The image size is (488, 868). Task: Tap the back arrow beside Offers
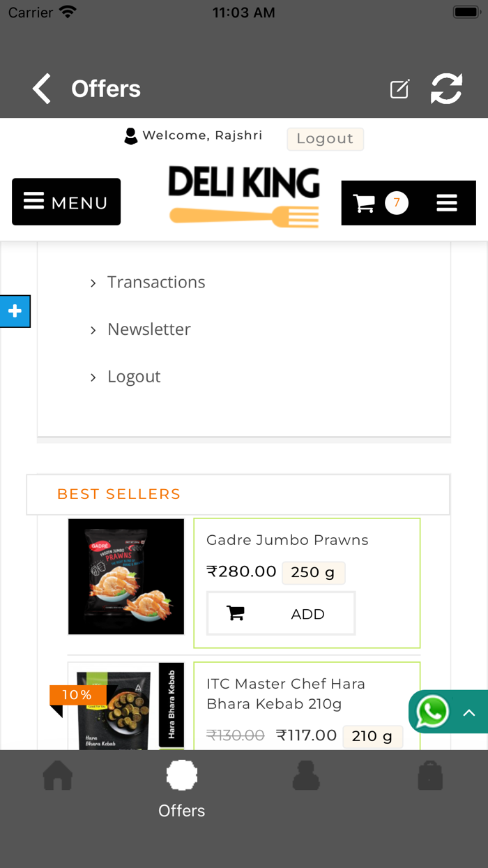click(x=41, y=89)
